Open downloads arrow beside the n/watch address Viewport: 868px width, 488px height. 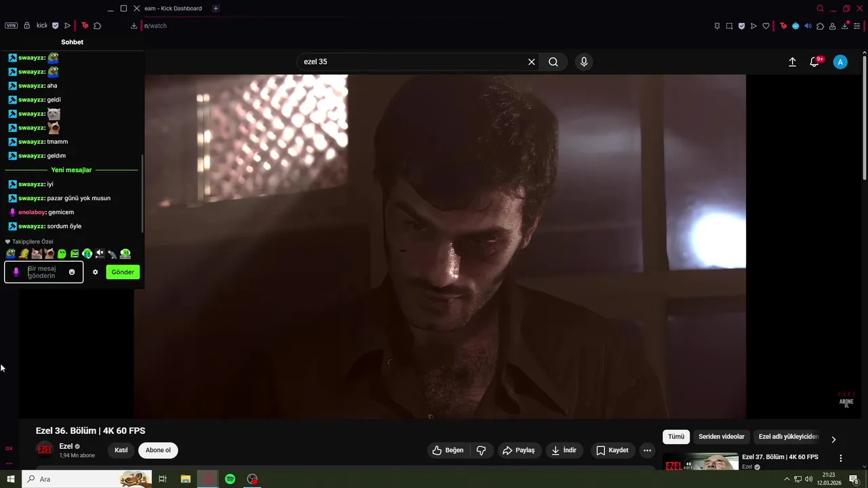(x=134, y=26)
